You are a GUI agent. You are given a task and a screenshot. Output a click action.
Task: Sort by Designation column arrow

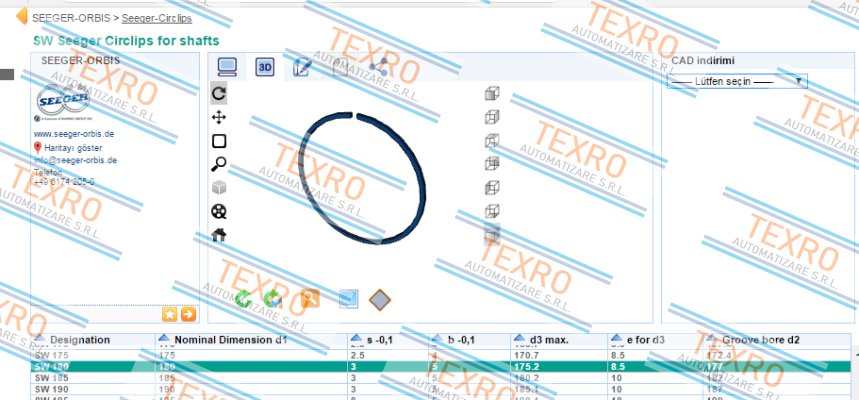40,339
